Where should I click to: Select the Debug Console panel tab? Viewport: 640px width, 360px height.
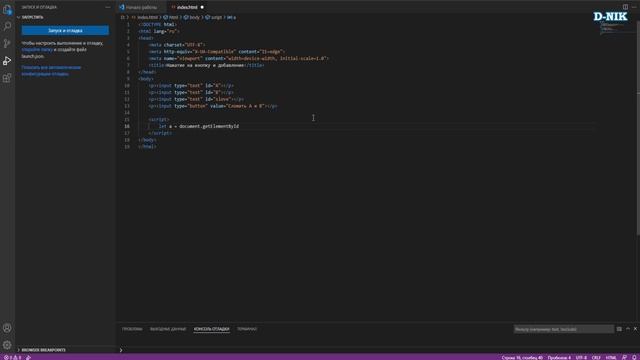(x=211, y=329)
